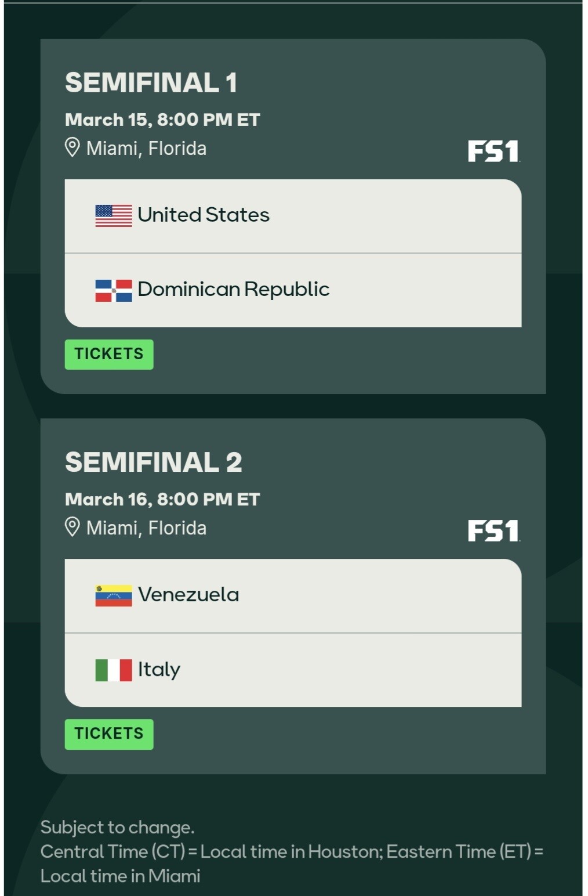Select the Venezuela team row
Viewport: 588px width, 896px height.
(x=293, y=595)
